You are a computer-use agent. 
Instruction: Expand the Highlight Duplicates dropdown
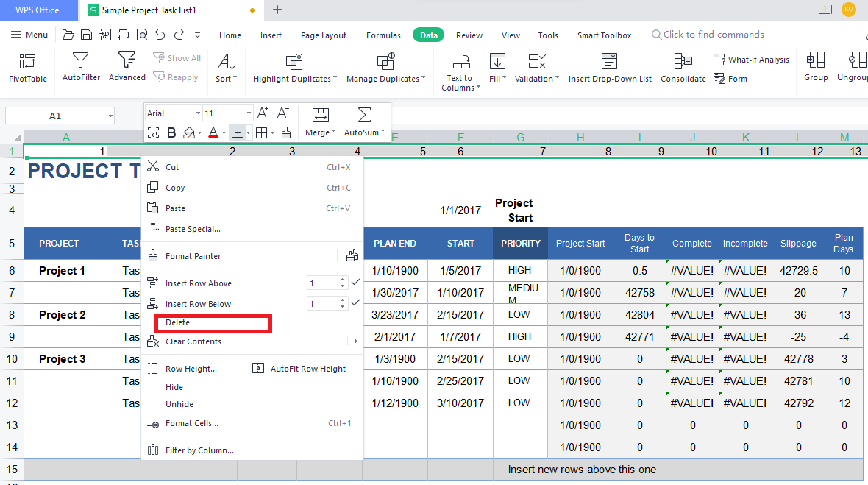pos(295,79)
